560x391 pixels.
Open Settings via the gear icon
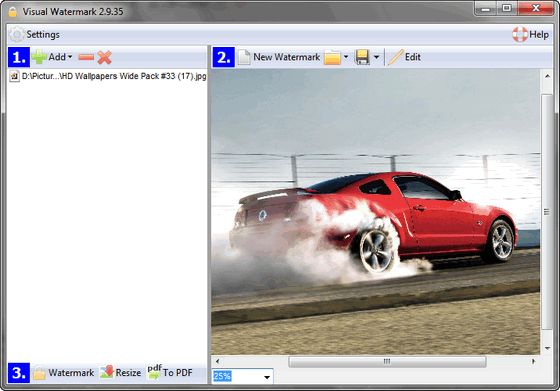16,35
